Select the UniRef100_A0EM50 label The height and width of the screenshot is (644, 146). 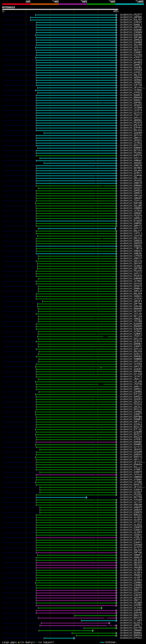click(x=131, y=605)
